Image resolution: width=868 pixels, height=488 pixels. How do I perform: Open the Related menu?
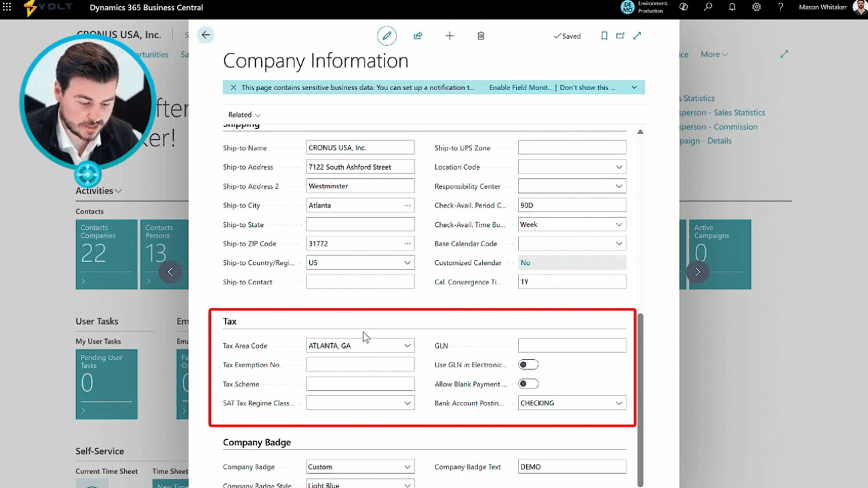pyautogui.click(x=244, y=115)
